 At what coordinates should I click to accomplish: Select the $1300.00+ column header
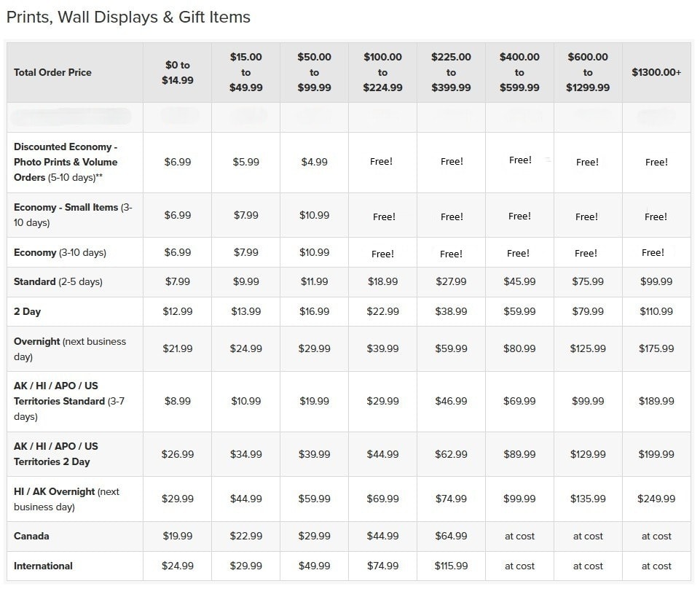click(656, 72)
